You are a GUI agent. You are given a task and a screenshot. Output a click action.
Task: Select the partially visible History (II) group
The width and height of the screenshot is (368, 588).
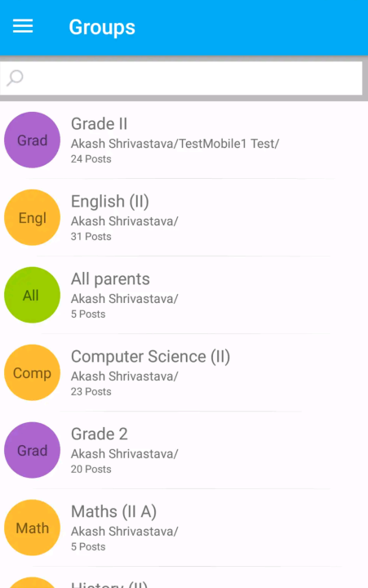pos(184,578)
